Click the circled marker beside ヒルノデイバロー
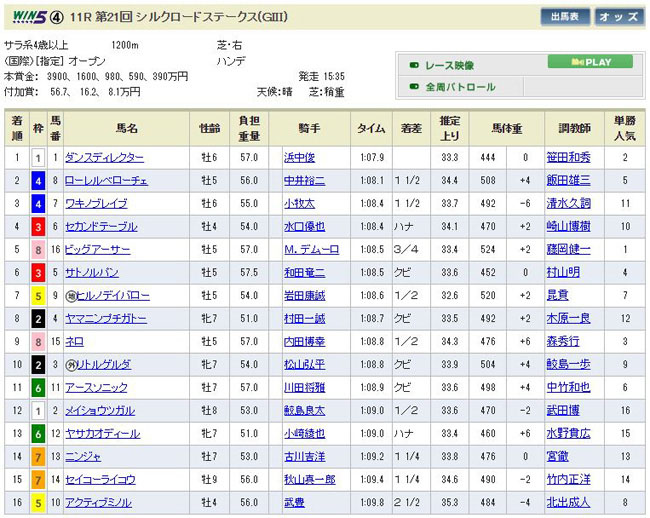This screenshot has width=650, height=518. (70, 296)
